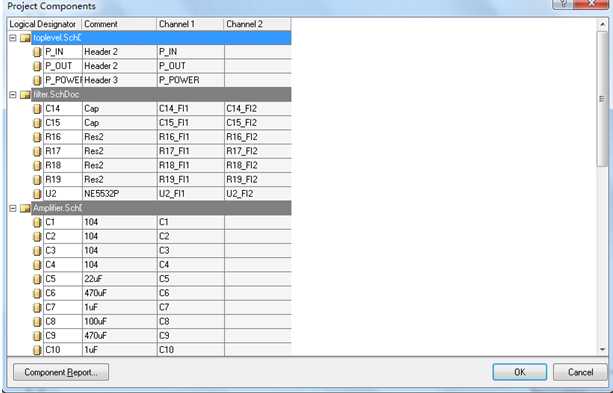Screen dimensions: 613x393
Task: Click the component icon beside C10
Action: [37, 350]
